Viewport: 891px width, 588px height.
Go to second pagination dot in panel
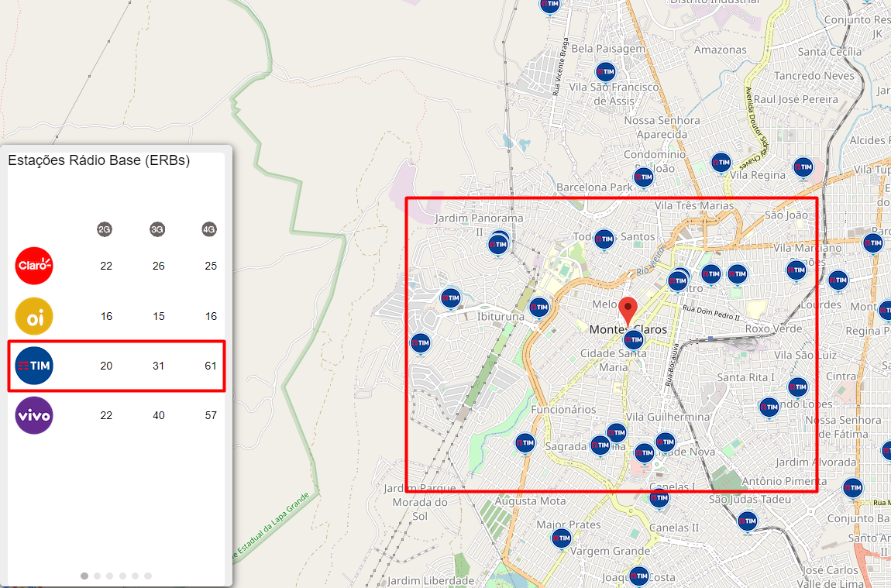pos(97,576)
